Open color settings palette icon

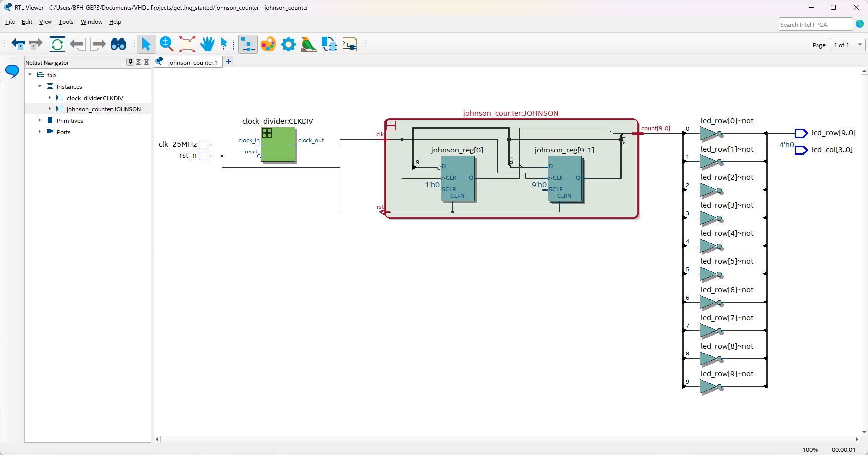coord(268,44)
